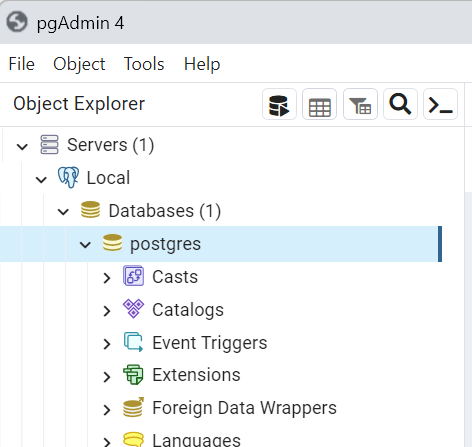
Task: Open the Query Tool toolbar icon
Action: (279, 104)
